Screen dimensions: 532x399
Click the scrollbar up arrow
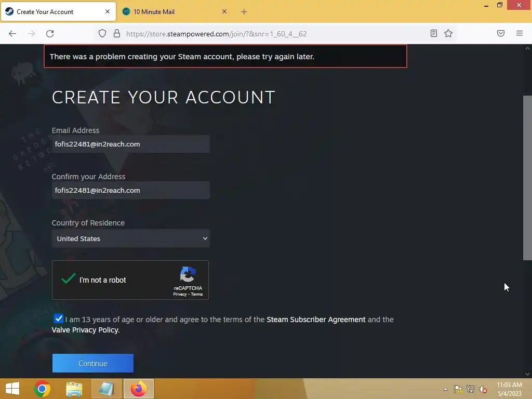pos(527,48)
